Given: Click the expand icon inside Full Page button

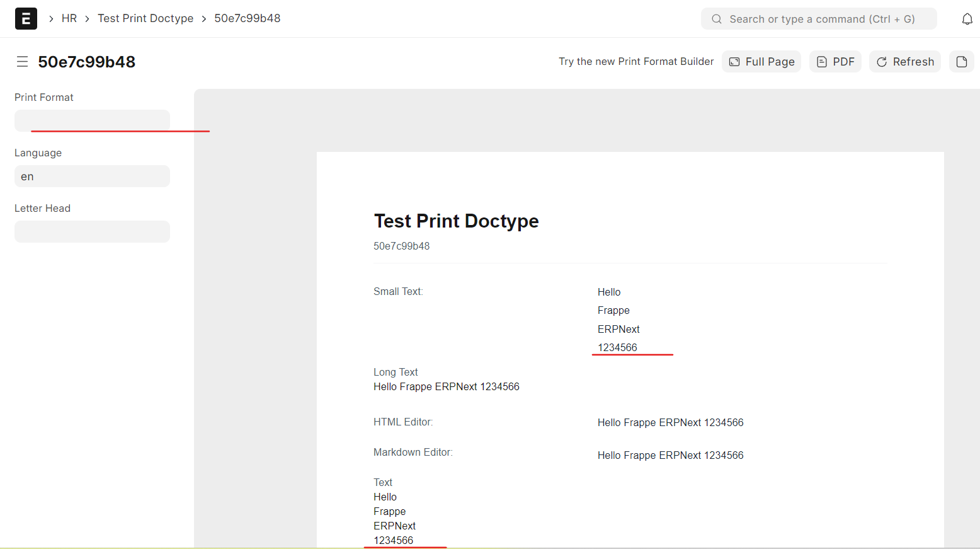Looking at the screenshot, I should (734, 61).
